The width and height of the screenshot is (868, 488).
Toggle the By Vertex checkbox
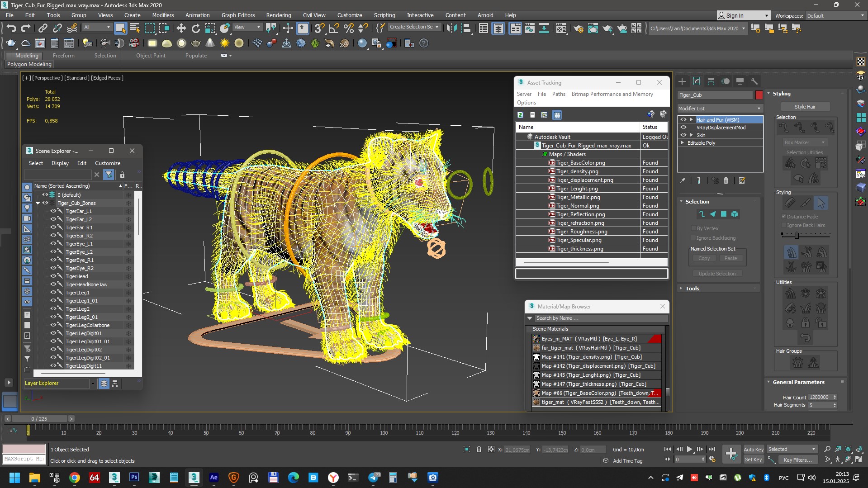point(693,228)
